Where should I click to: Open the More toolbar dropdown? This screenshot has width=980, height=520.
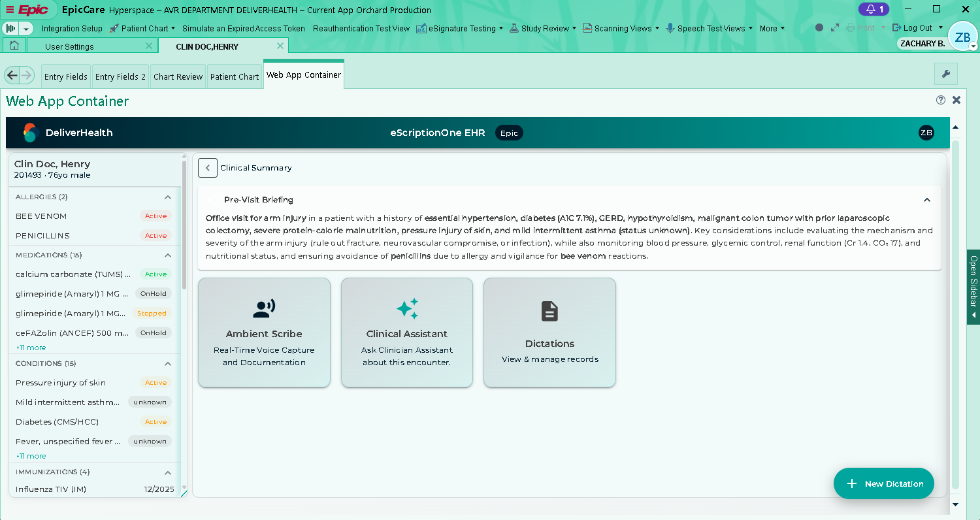coord(772,28)
